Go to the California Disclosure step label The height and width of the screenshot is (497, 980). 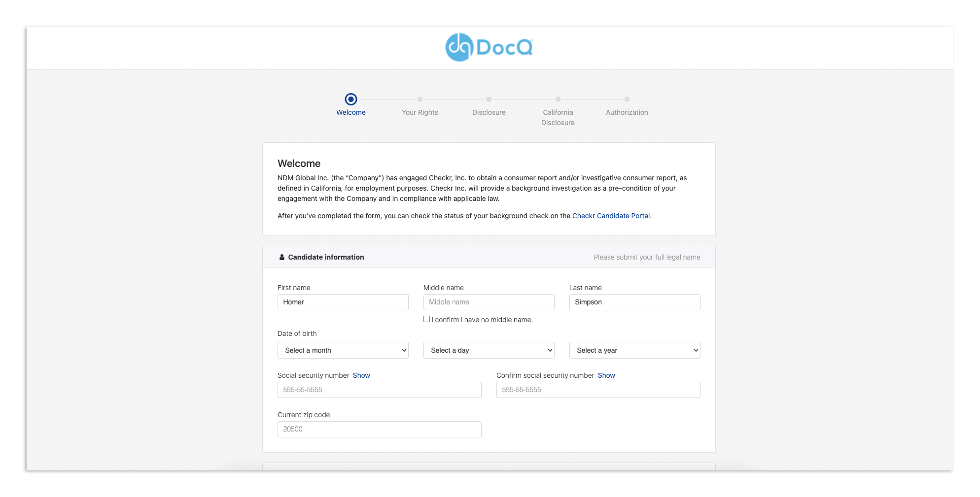coord(558,117)
